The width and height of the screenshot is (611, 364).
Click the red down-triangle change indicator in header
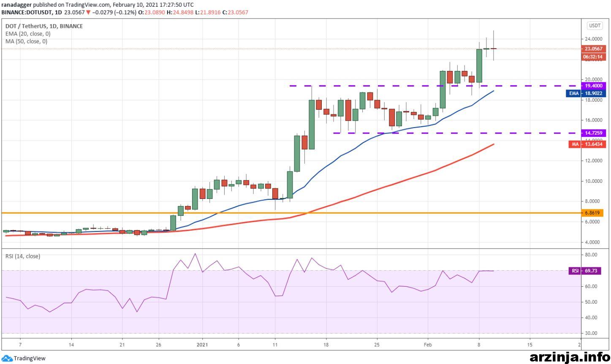[x=88, y=12]
